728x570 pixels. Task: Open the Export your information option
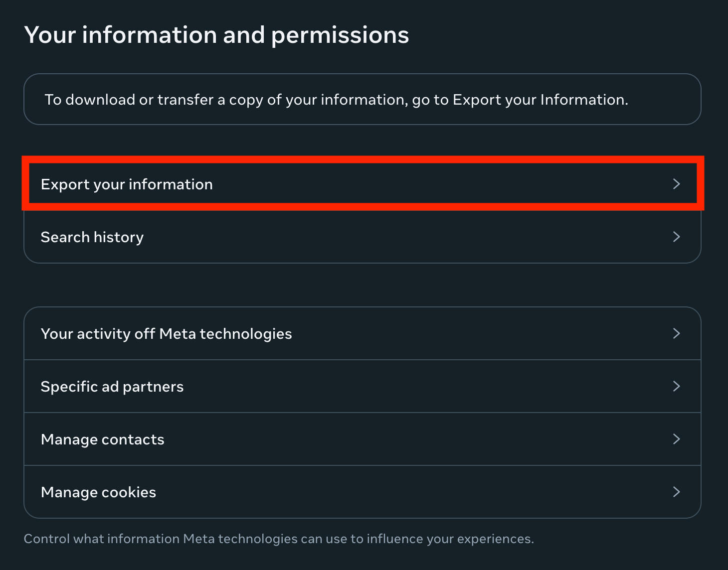(127, 184)
